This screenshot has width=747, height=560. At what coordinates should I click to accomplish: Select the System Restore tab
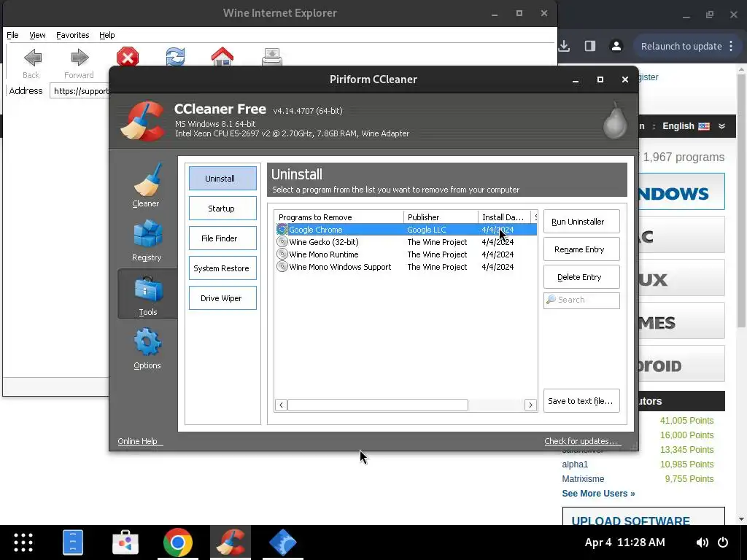pyautogui.click(x=222, y=268)
